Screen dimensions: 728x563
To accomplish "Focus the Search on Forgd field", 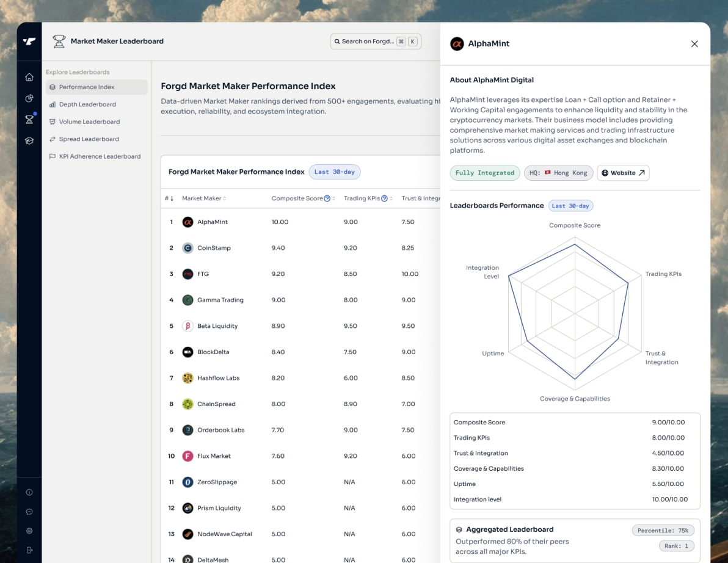I will [x=376, y=42].
